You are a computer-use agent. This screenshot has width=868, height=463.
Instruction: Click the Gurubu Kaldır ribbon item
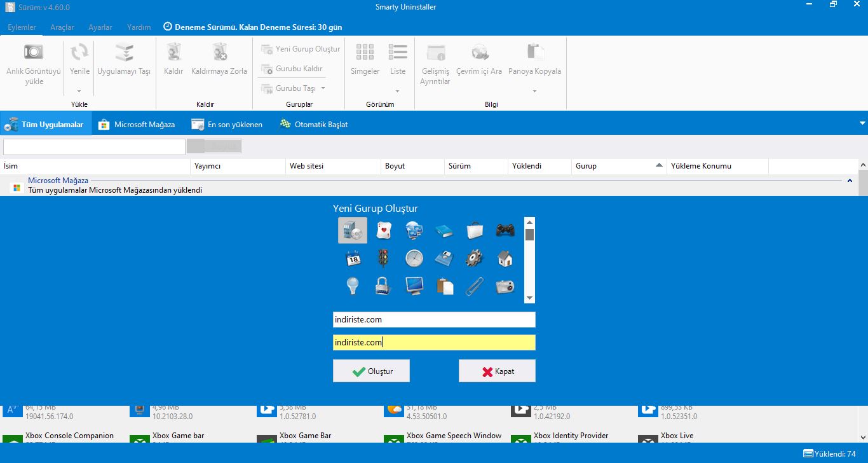point(292,69)
